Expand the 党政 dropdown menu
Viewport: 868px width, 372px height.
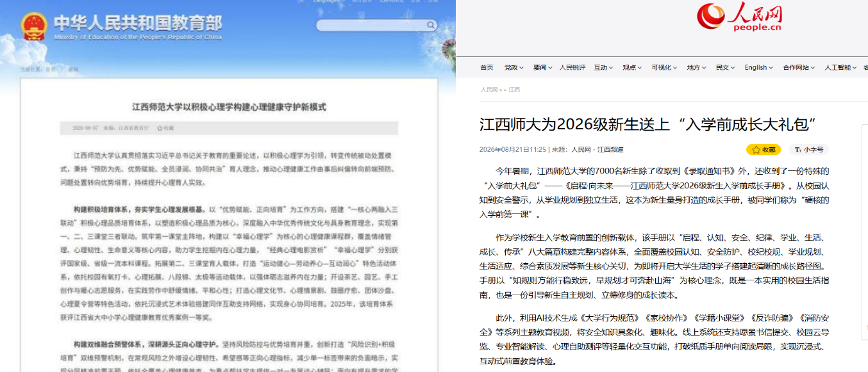pyautogui.click(x=513, y=67)
